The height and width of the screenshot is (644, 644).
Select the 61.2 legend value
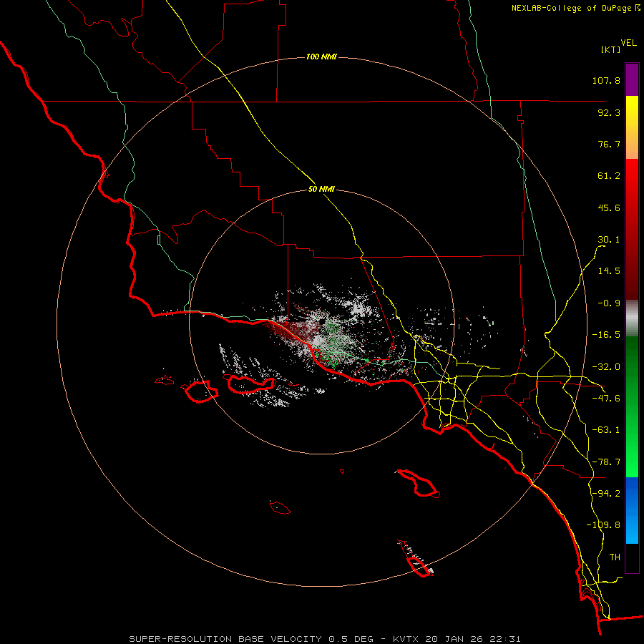pyautogui.click(x=609, y=176)
